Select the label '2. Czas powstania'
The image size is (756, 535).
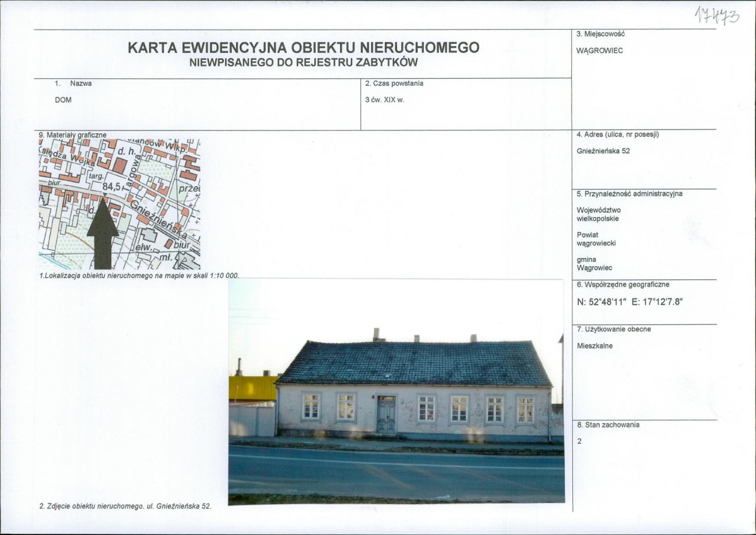pos(394,83)
